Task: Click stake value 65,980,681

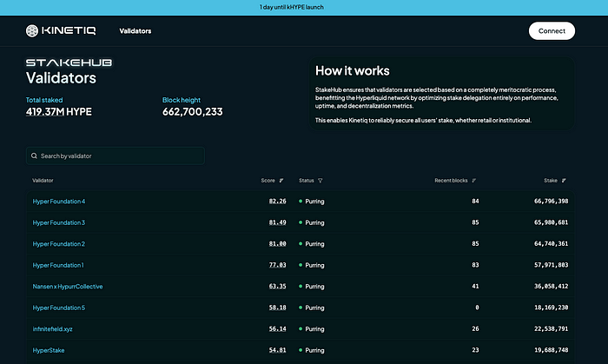Action: [x=551, y=222]
